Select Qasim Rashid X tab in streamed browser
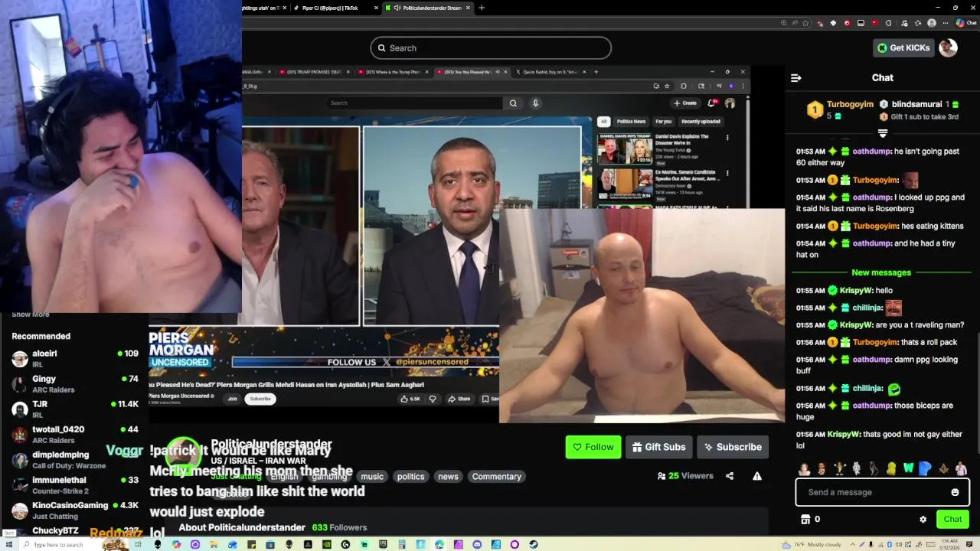The height and width of the screenshot is (551, 980). (x=550, y=72)
